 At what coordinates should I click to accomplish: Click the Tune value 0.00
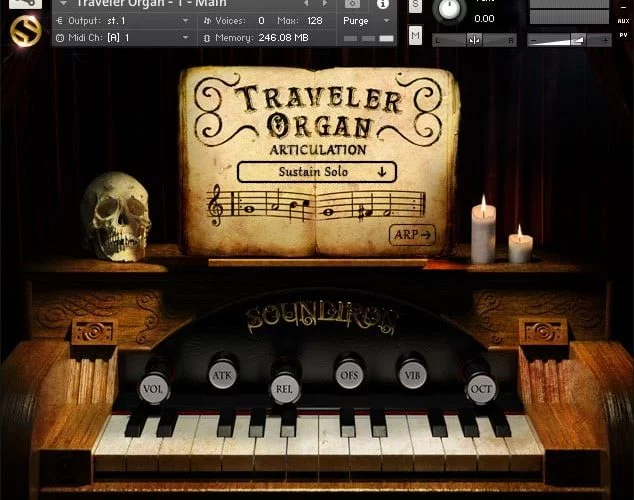coord(484,19)
